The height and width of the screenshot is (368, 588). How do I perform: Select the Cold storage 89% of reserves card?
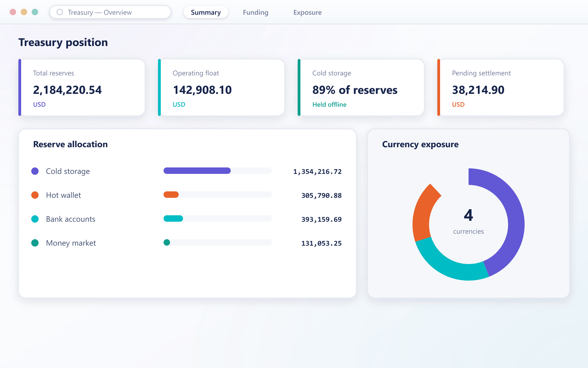coord(361,87)
